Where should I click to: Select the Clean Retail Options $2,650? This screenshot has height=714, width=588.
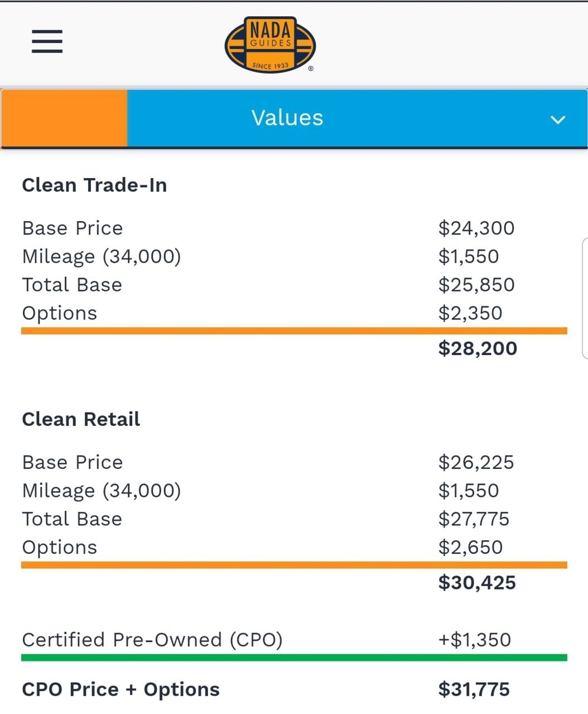[x=470, y=547]
